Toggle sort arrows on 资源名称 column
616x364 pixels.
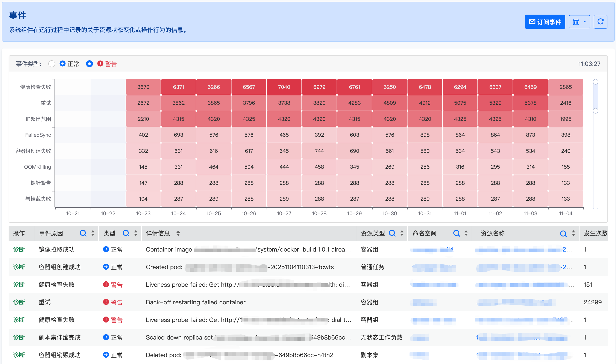pyautogui.click(x=573, y=233)
